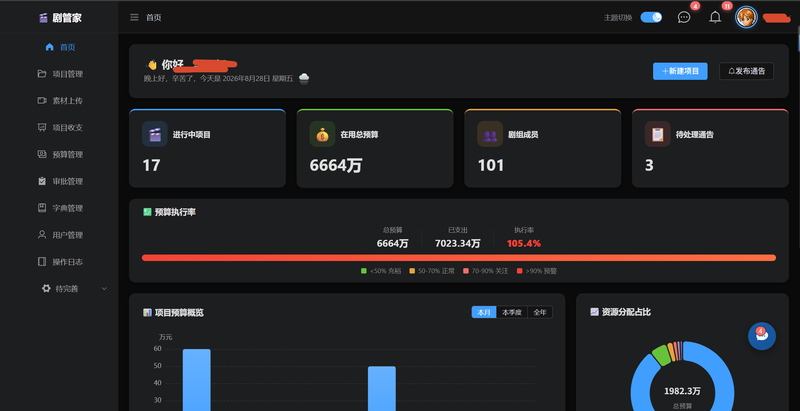Click the 进行中项目 clapperboard card icon
800x411 pixels.
155,134
